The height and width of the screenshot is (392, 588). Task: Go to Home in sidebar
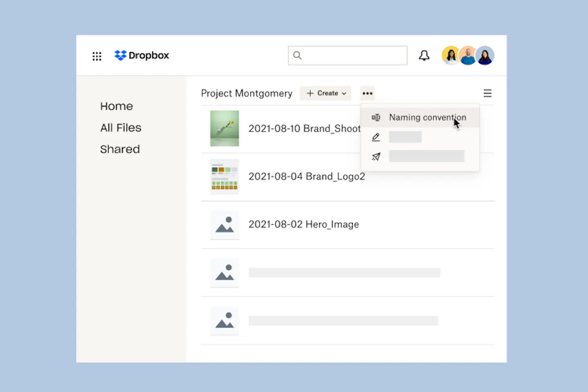(116, 106)
